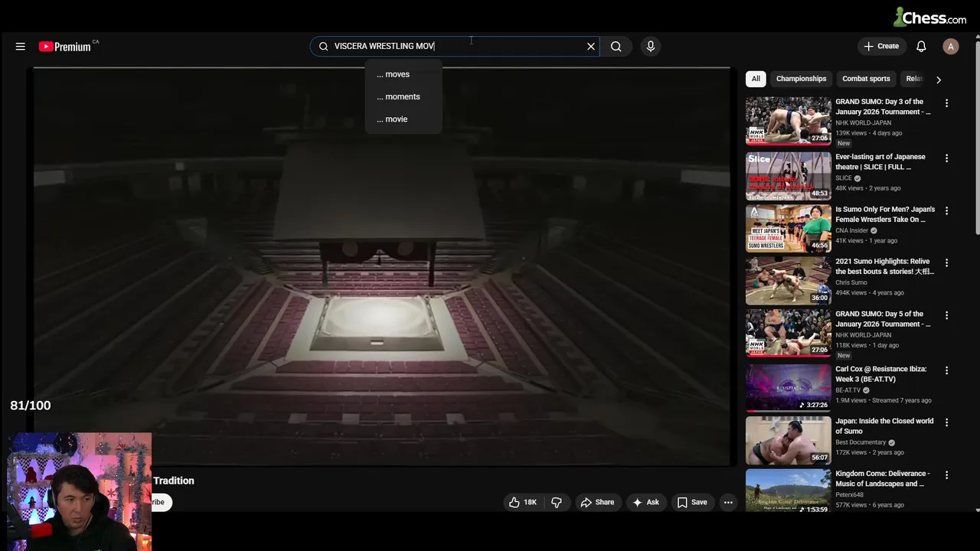Show more chips with right arrow
Screen dimensions: 980x551
(x=939, y=80)
